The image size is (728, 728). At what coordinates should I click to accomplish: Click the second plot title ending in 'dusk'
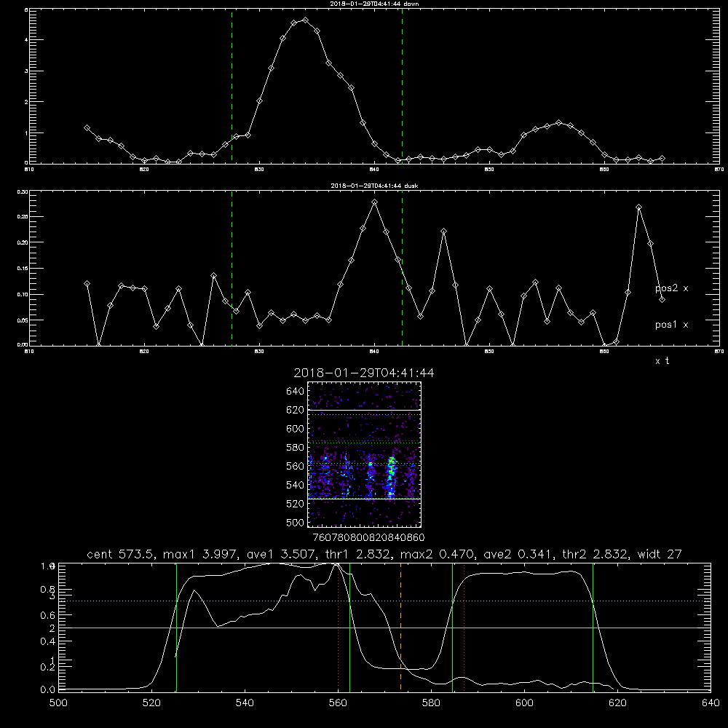374,186
